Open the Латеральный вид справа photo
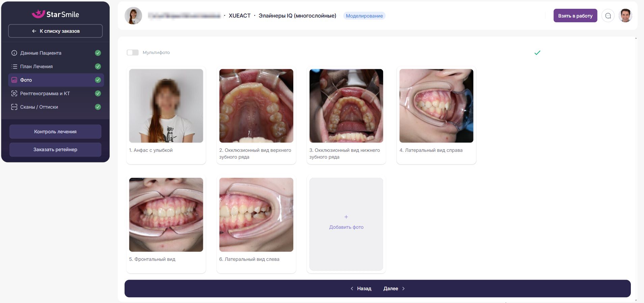 pyautogui.click(x=436, y=106)
